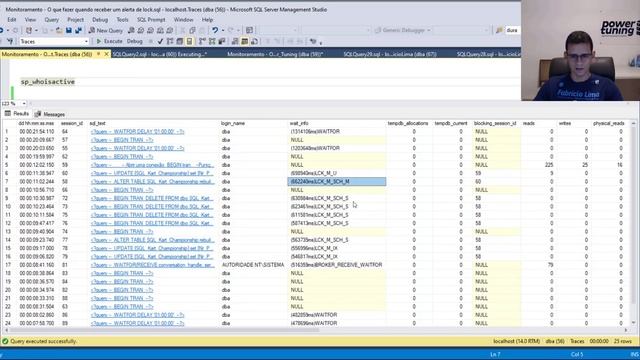The width and height of the screenshot is (640, 360).
Task: Click the reads column header
Action: (529, 123)
